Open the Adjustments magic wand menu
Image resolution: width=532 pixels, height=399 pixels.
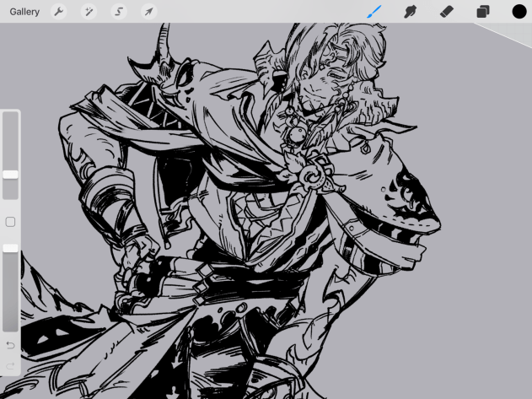88,12
